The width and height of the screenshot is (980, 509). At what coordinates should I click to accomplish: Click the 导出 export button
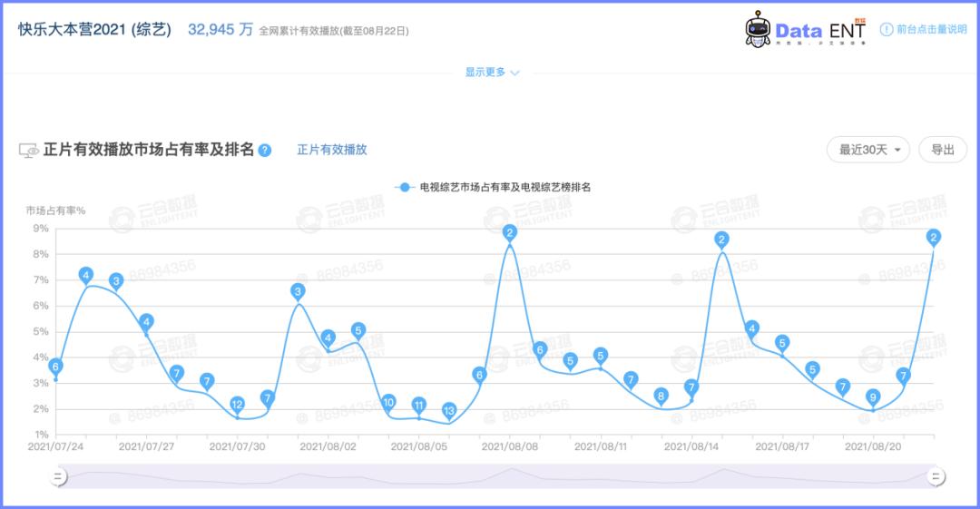coord(943,150)
